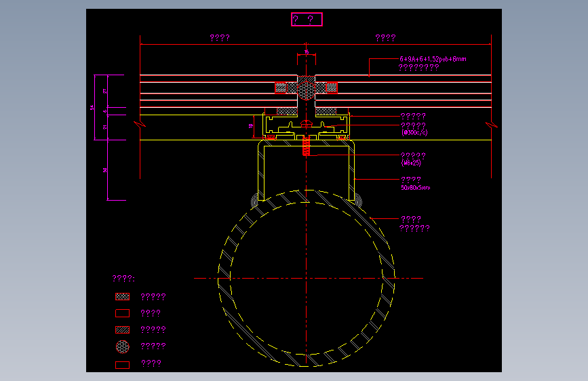Click the honeycomb backer rod circle in the glass joint
This screenshot has width=588, height=381.
click(307, 90)
